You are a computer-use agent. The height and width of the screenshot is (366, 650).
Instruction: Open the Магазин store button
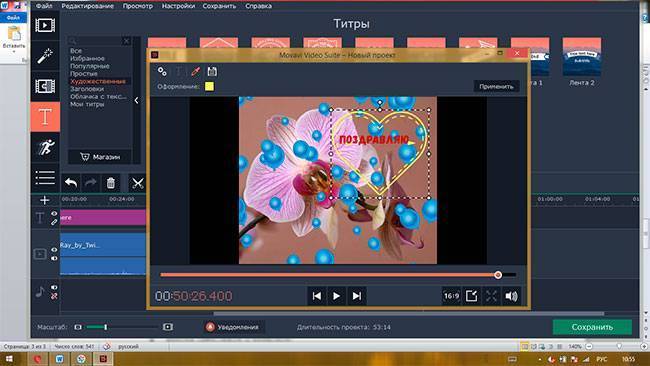pos(100,157)
